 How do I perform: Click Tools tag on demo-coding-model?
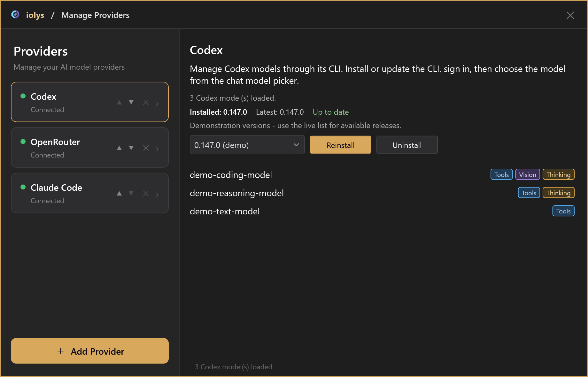click(x=501, y=174)
